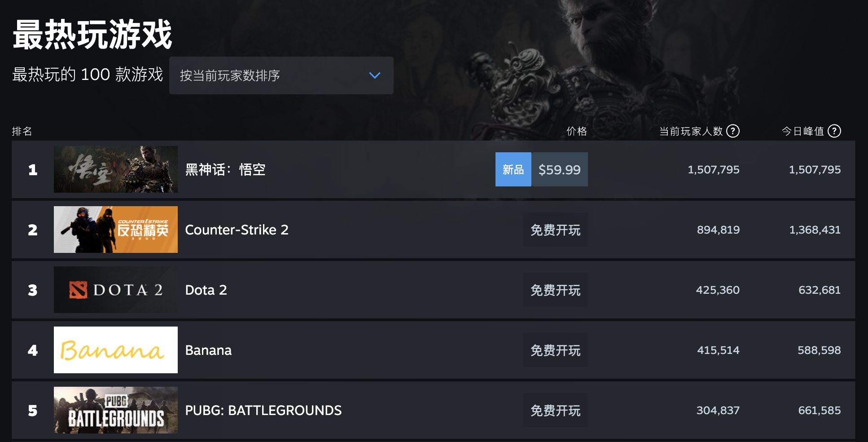This screenshot has height=442, width=868.
Task: Click 免费开玩 button for Banana
Action: coord(555,350)
